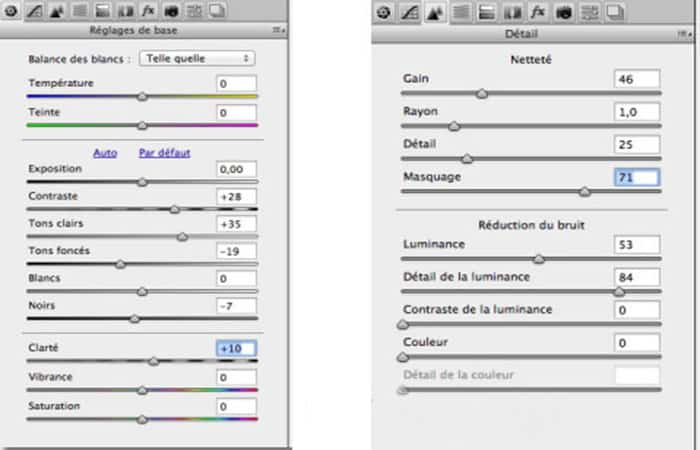Click the Clarté field showing +10
Image resolution: width=700 pixels, height=450 pixels.
click(x=236, y=348)
